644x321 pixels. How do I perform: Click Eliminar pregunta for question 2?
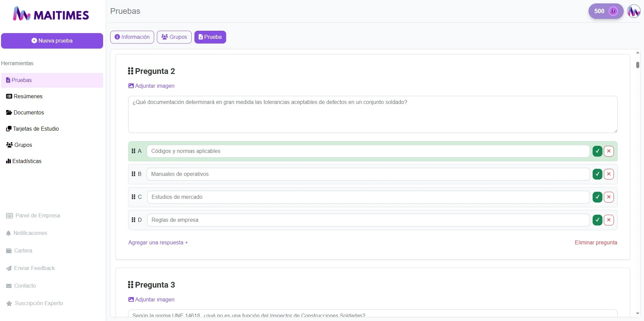[x=596, y=243]
